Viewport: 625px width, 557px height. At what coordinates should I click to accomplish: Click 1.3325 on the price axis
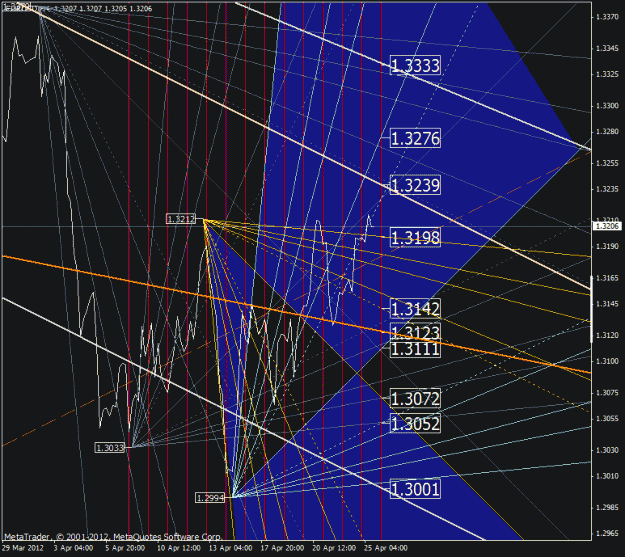[607, 74]
